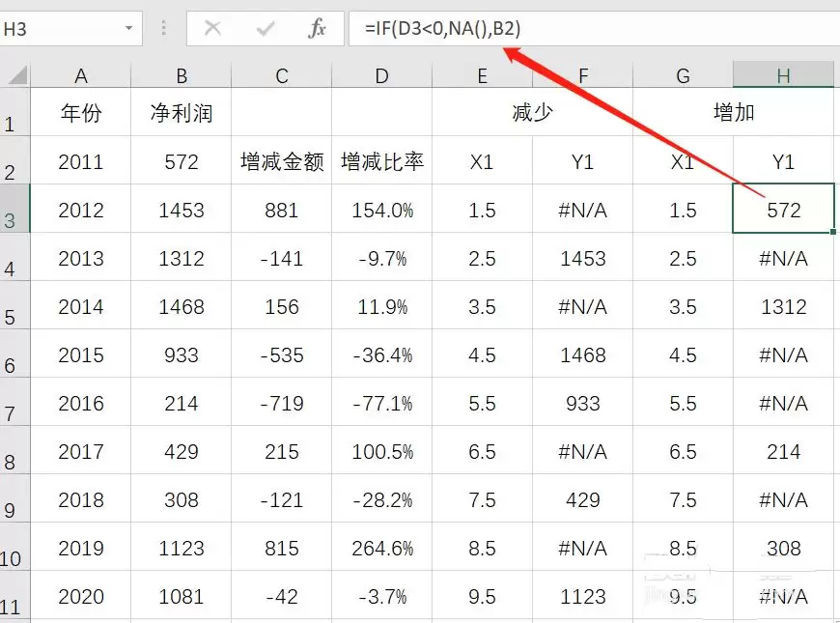Select cell showing 264.6%
This screenshot has width=840, height=623.
pos(382,548)
